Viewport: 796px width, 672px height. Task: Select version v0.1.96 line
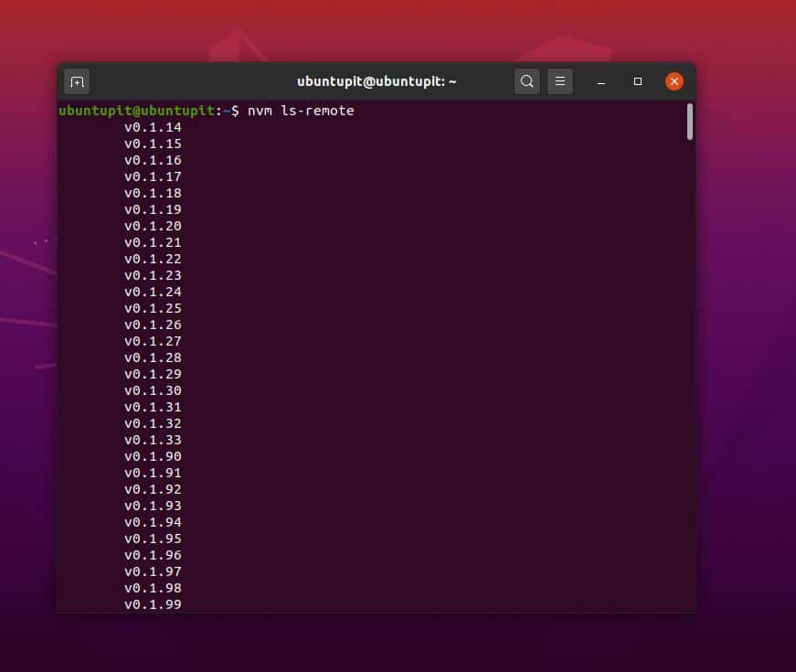coord(153,555)
